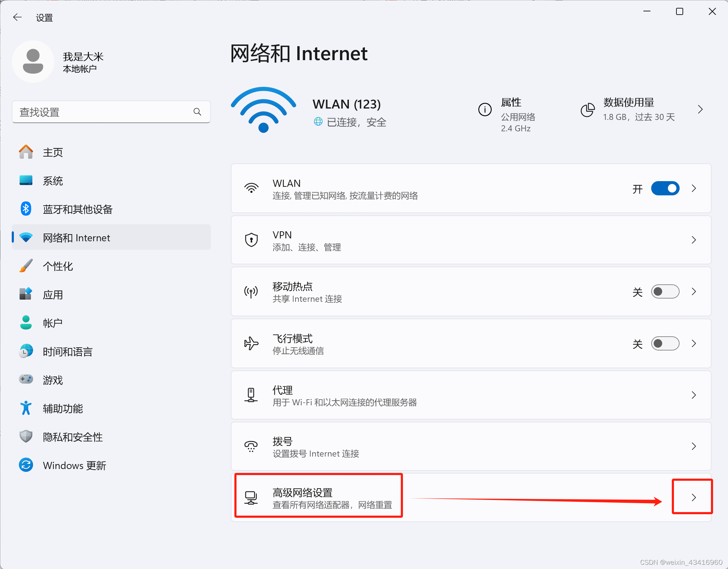Image resolution: width=728 pixels, height=569 pixels.
Task: Open the Personalization sidebar item
Action: point(58,266)
